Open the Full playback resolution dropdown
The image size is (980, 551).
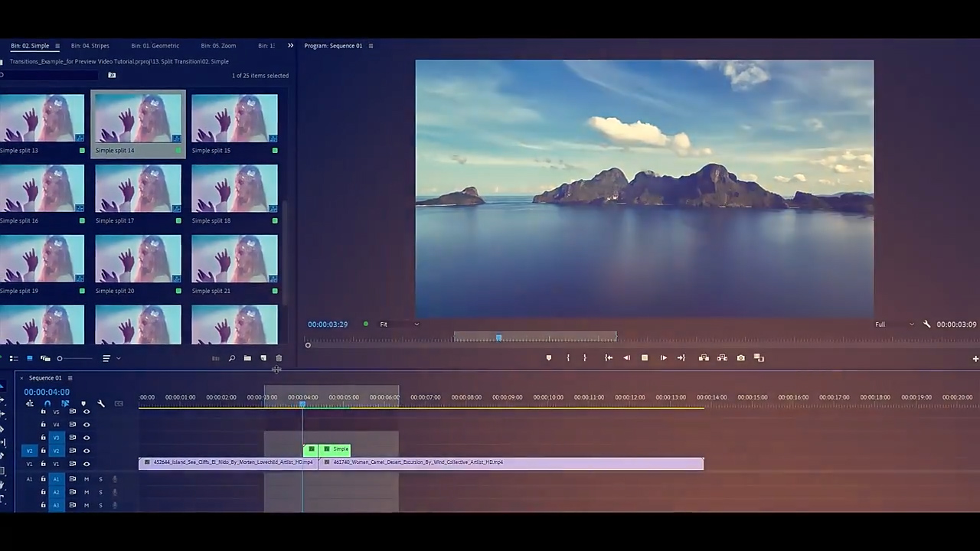coord(893,324)
